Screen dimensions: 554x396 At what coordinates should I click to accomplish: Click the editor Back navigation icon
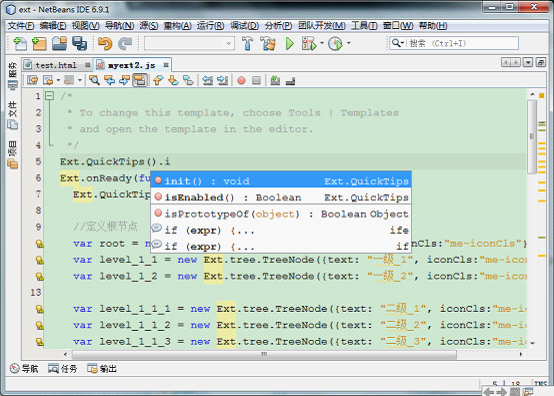click(48, 81)
